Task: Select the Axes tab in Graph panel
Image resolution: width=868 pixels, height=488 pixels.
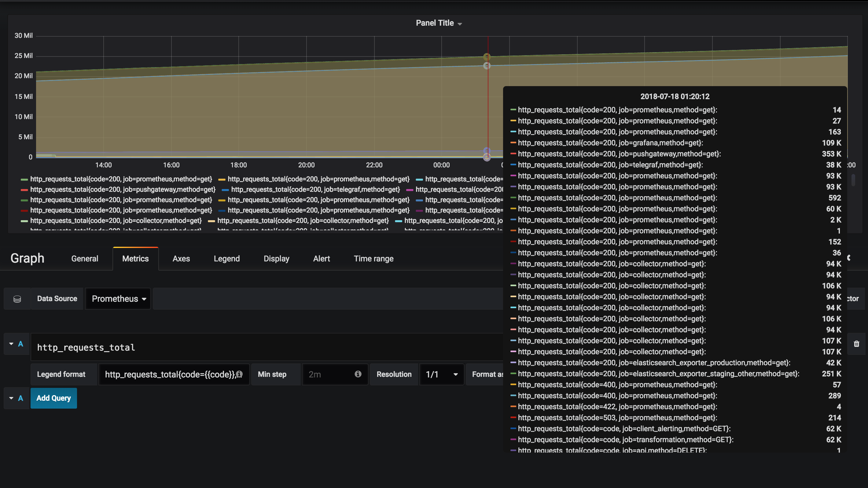Action: [181, 258]
